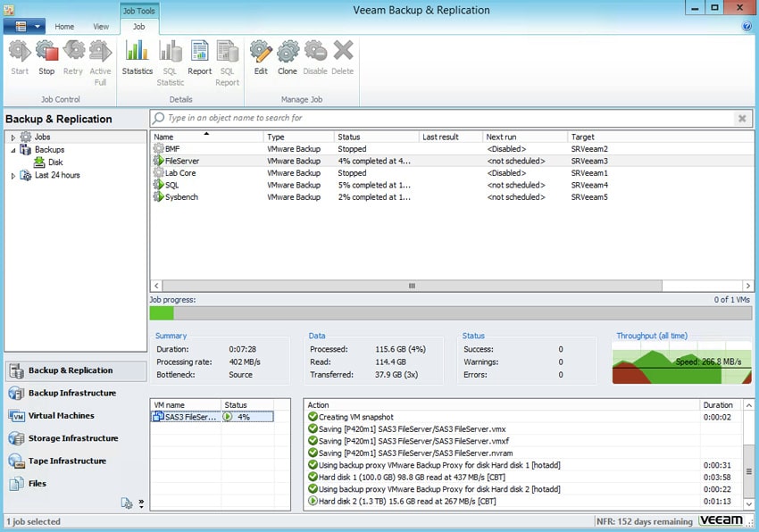This screenshot has width=759, height=532.
Task: Open Backup Infrastructure view
Action: point(76,393)
